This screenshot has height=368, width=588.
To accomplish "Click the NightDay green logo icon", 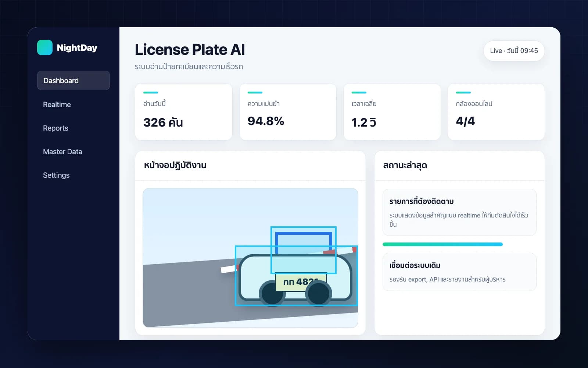I will click(45, 47).
